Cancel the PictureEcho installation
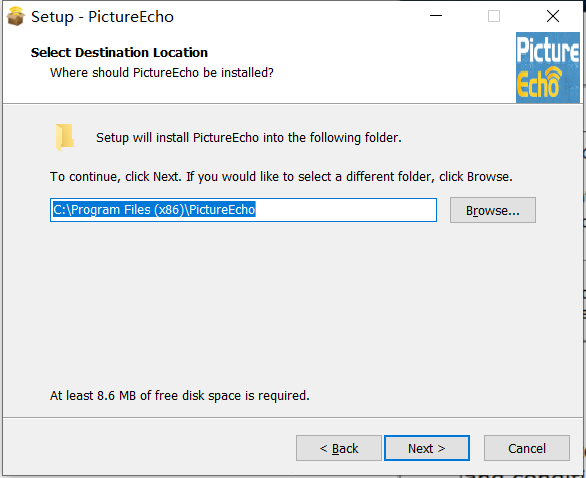 tap(527, 448)
